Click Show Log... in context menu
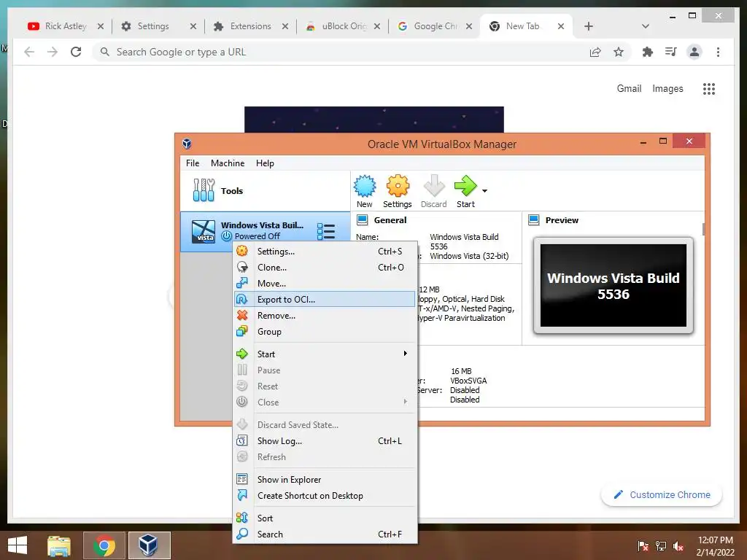 [325, 441]
